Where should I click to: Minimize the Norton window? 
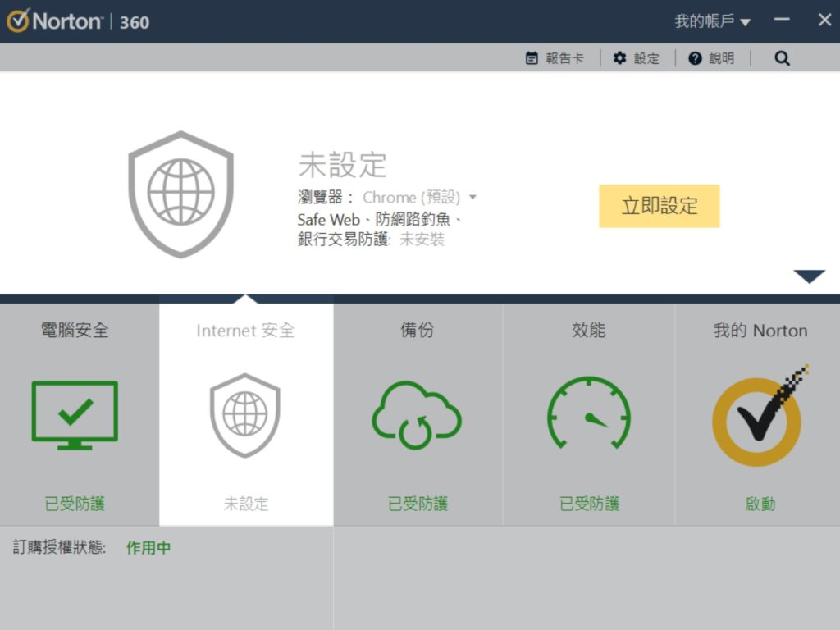click(782, 20)
